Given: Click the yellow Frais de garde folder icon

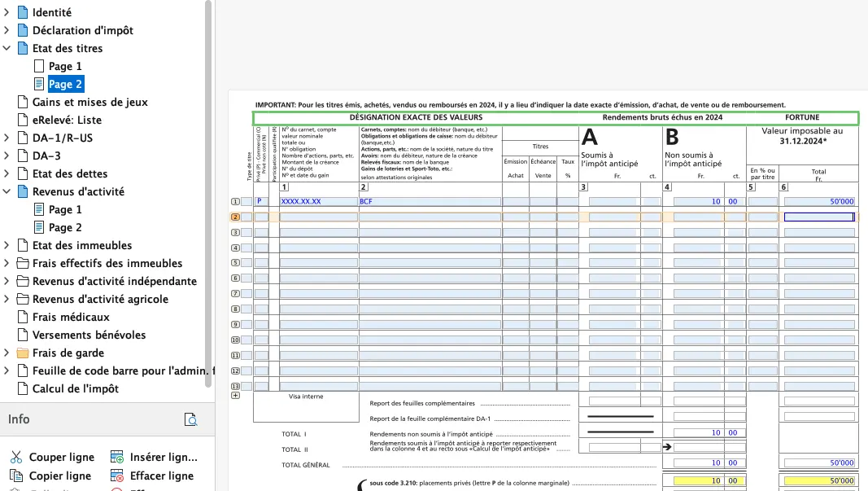Looking at the screenshot, I should [x=22, y=353].
